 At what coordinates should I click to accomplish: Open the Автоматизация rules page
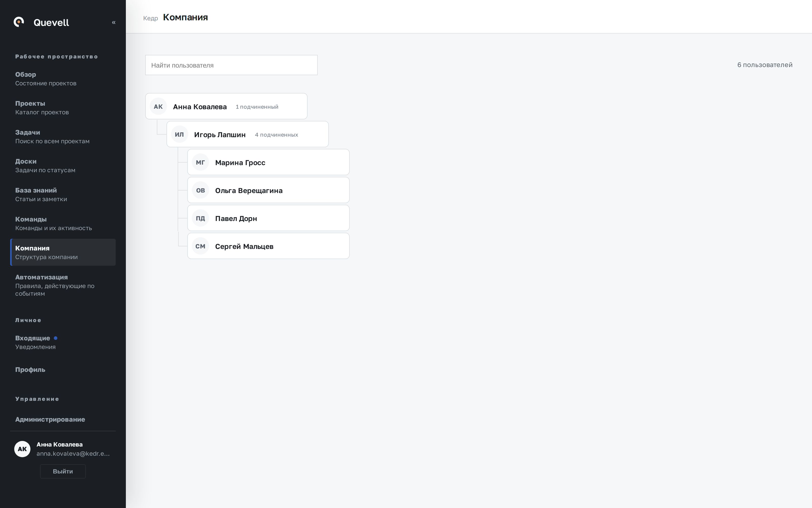(63, 285)
